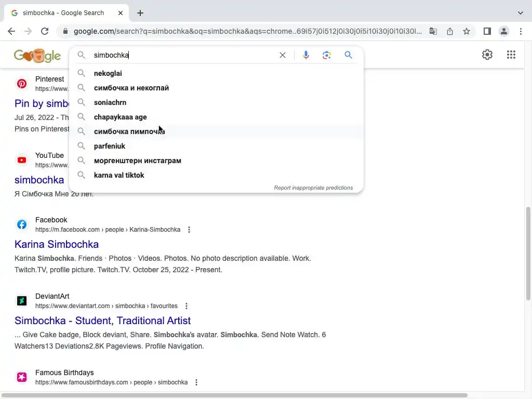Click the address bar URL

248,31
